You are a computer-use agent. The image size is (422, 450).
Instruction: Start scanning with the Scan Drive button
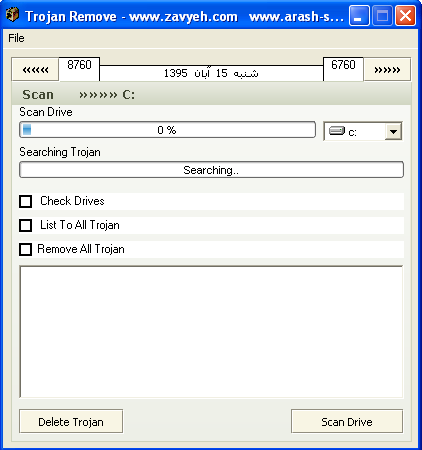coord(347,422)
